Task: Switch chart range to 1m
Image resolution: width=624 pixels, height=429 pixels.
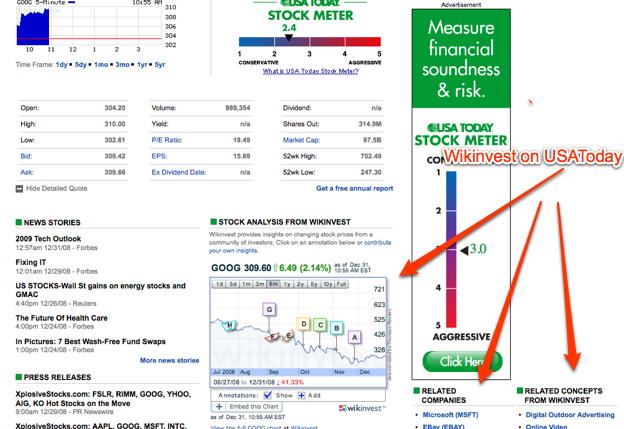Action: pos(247,284)
